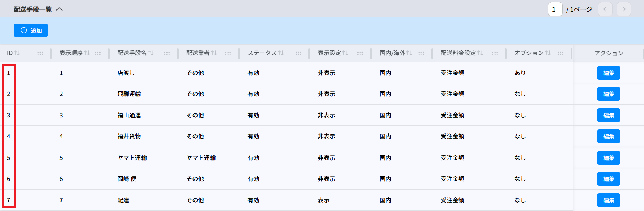Viewport: 644px width, 211px height.
Task: Open 編集 for the ヤマト運輸 row
Action: 609,158
